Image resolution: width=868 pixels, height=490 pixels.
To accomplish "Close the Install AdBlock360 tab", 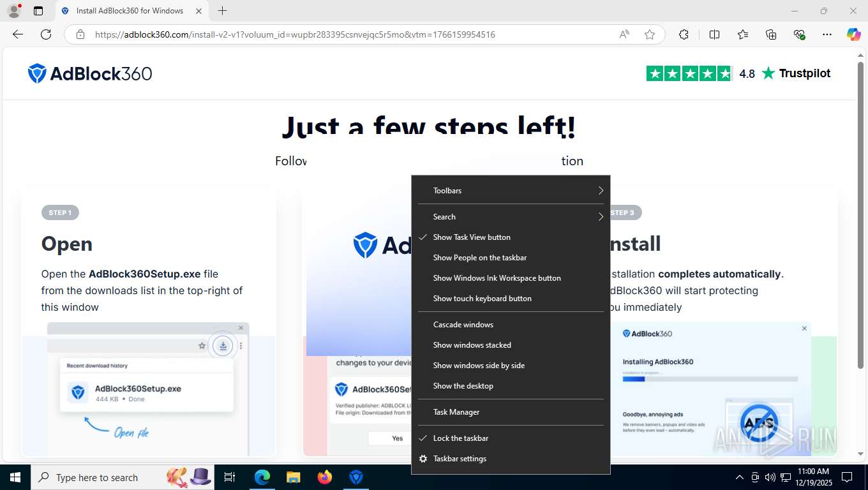I will (198, 11).
